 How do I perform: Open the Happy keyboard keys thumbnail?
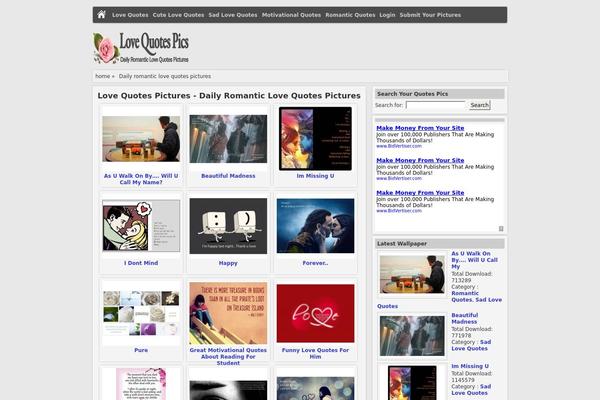pos(228,226)
